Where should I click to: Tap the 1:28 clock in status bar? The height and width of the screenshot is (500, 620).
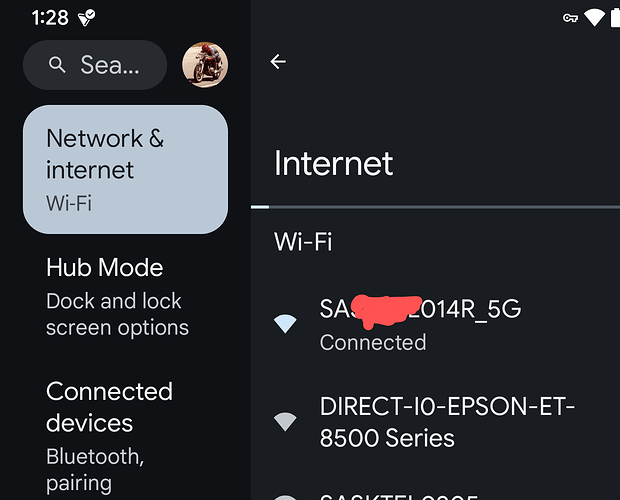(49, 17)
